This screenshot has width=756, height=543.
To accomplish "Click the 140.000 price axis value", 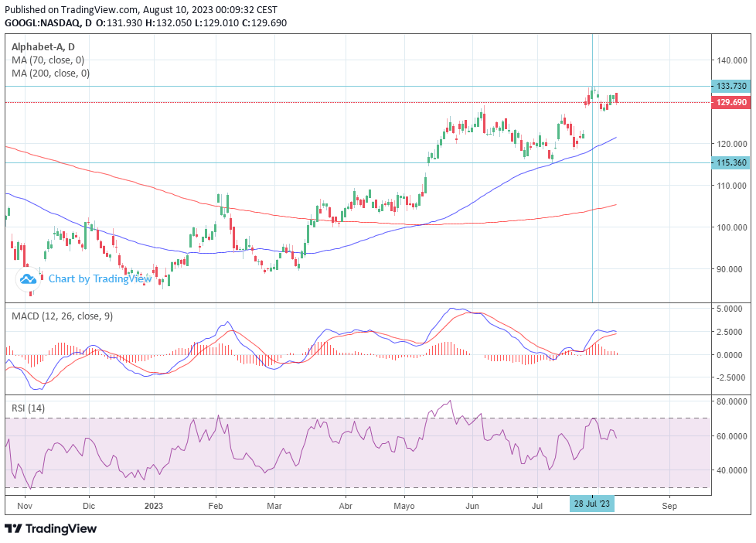I will pos(732,60).
